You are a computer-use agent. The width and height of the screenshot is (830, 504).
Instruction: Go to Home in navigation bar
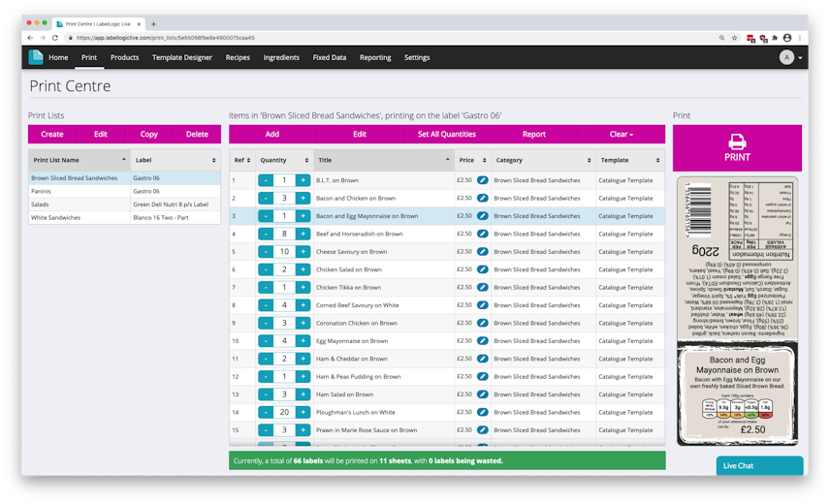pos(58,57)
